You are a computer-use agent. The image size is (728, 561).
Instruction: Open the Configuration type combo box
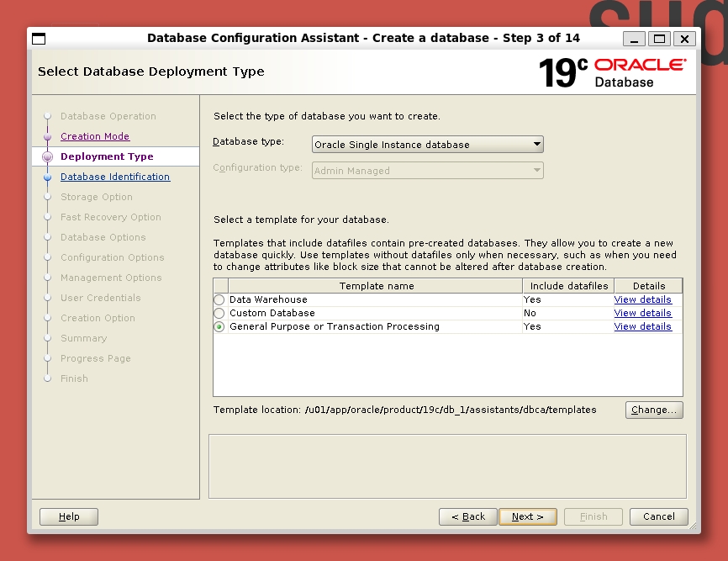pos(427,171)
